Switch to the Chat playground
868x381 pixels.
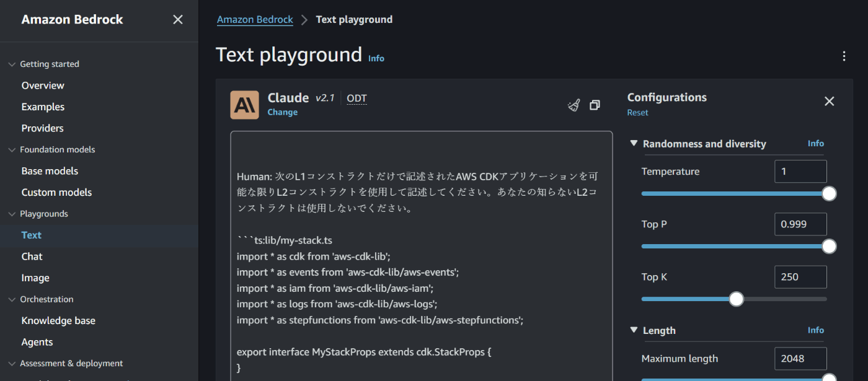click(32, 256)
